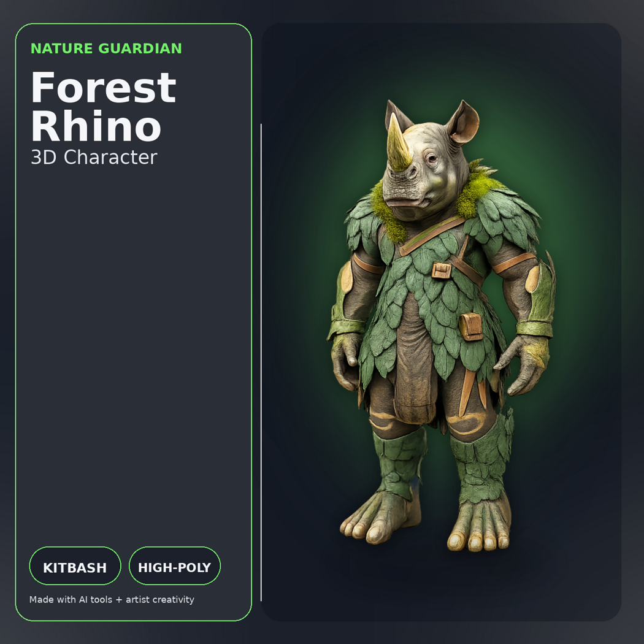644x644 pixels.
Task: Click the Made with AI tools footnote
Action: pos(112,600)
